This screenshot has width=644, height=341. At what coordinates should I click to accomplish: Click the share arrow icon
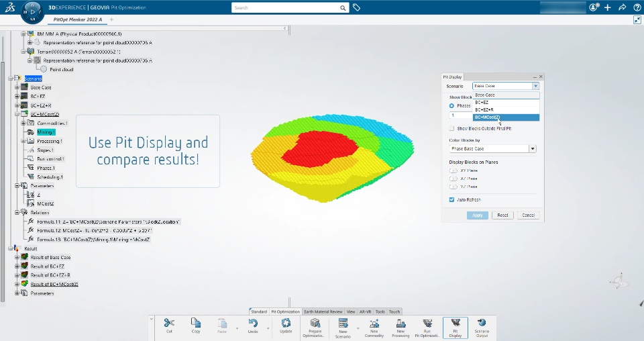tap(623, 7)
